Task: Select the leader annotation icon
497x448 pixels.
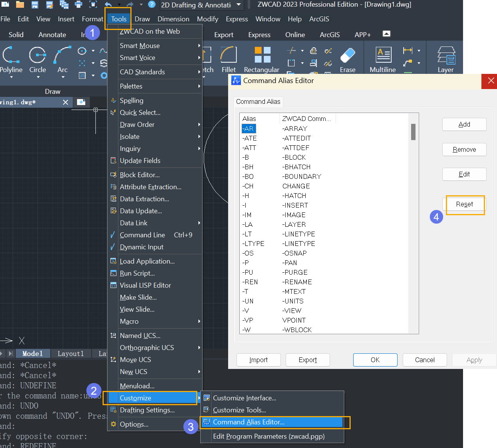Action: 408,63
